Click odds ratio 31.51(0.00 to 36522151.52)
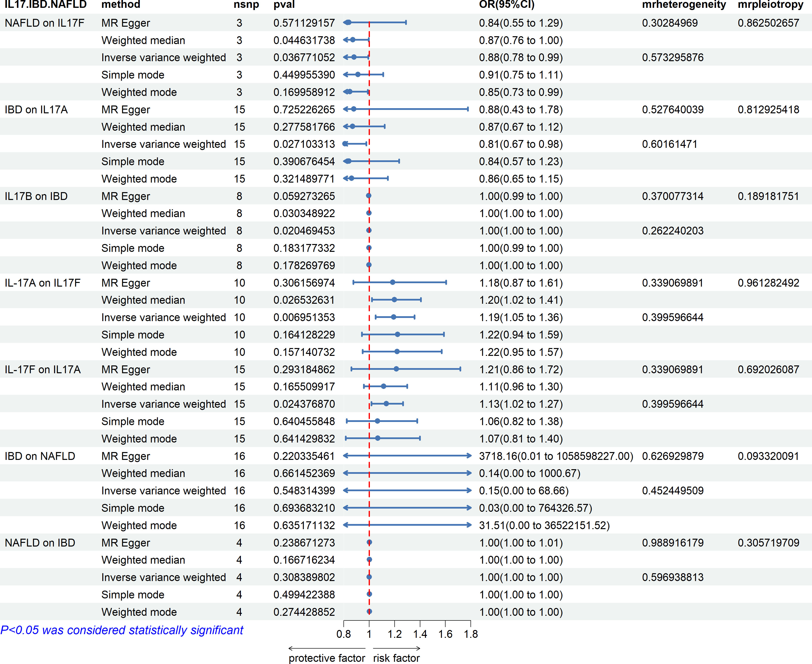812x664 pixels. click(x=544, y=525)
